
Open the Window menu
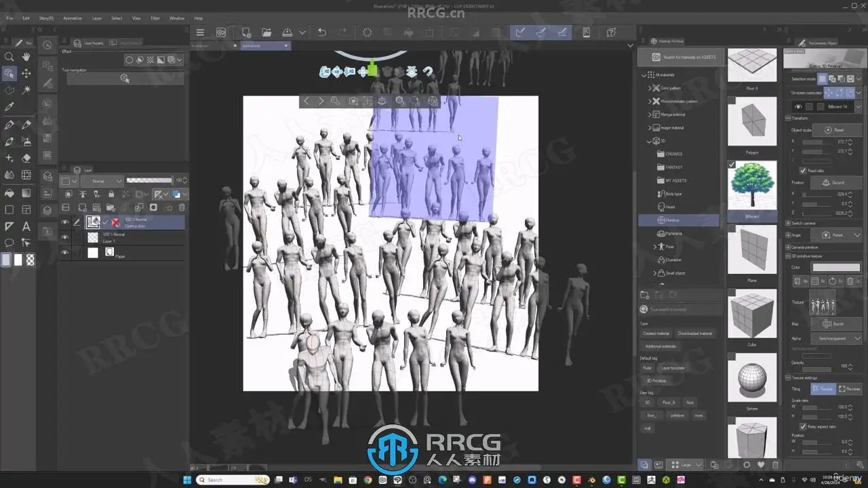[176, 18]
